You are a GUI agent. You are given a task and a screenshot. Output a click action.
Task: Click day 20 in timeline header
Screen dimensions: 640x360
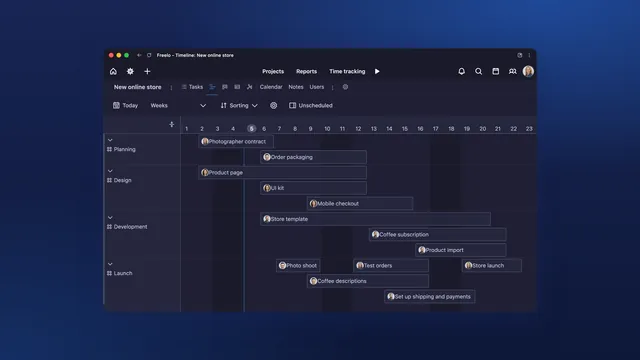[x=482, y=129]
